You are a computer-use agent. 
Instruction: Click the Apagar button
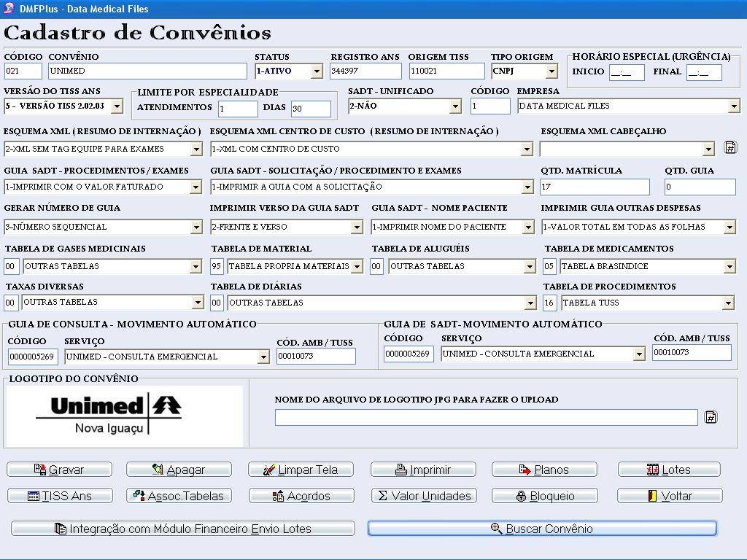tap(179, 470)
